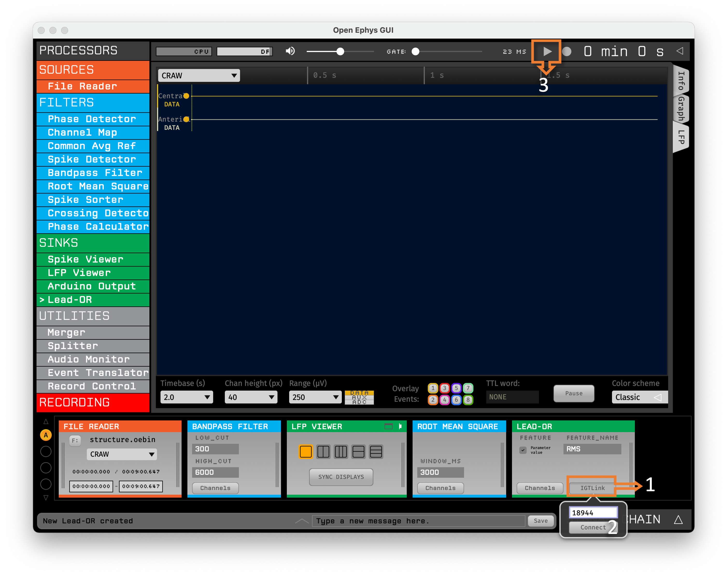The image size is (728, 577).
Task: Toggle overlay event channel 1
Action: (x=433, y=388)
